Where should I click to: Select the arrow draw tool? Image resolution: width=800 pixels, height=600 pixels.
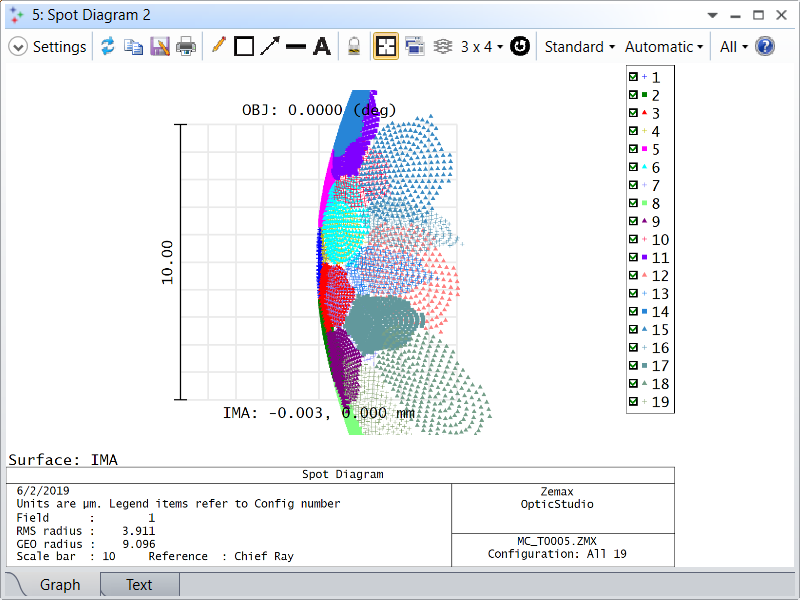[270, 46]
